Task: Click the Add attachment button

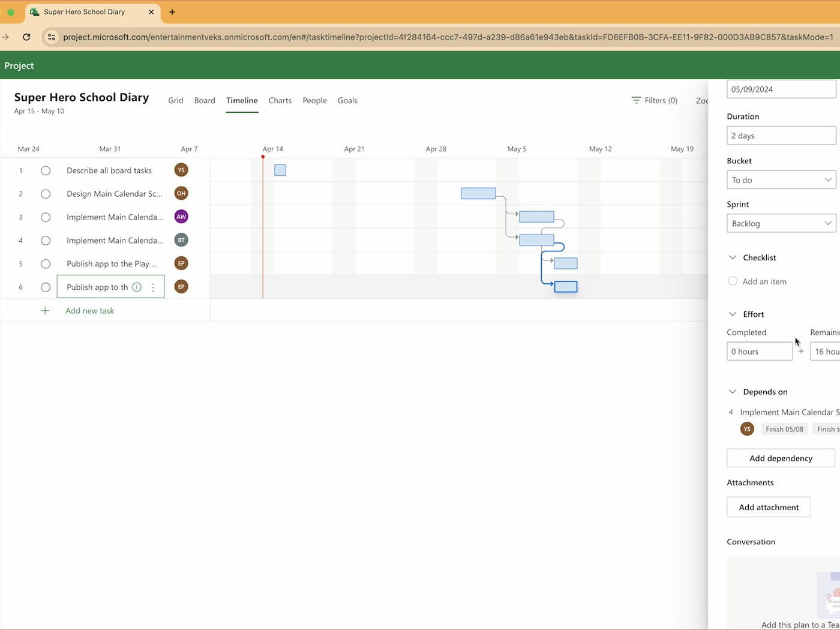Action: (x=769, y=507)
